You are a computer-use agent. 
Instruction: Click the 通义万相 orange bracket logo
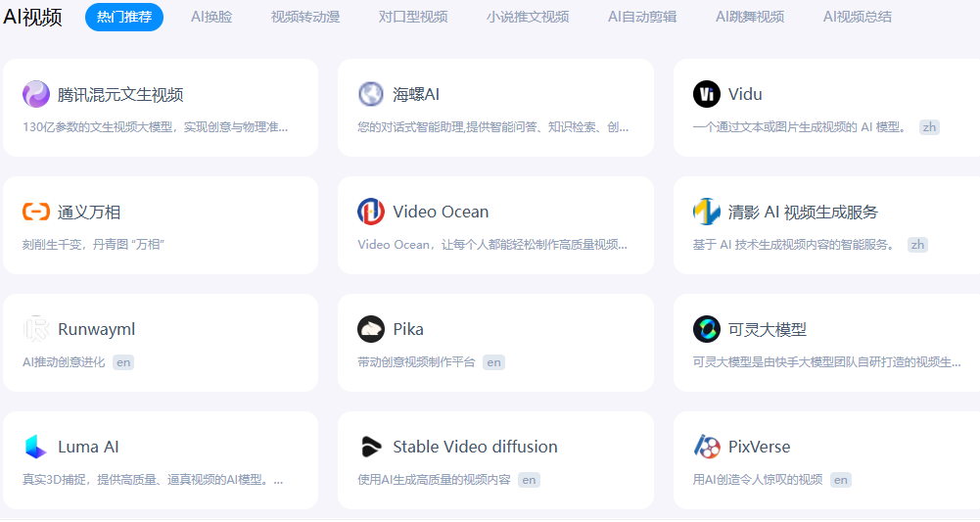click(x=36, y=212)
